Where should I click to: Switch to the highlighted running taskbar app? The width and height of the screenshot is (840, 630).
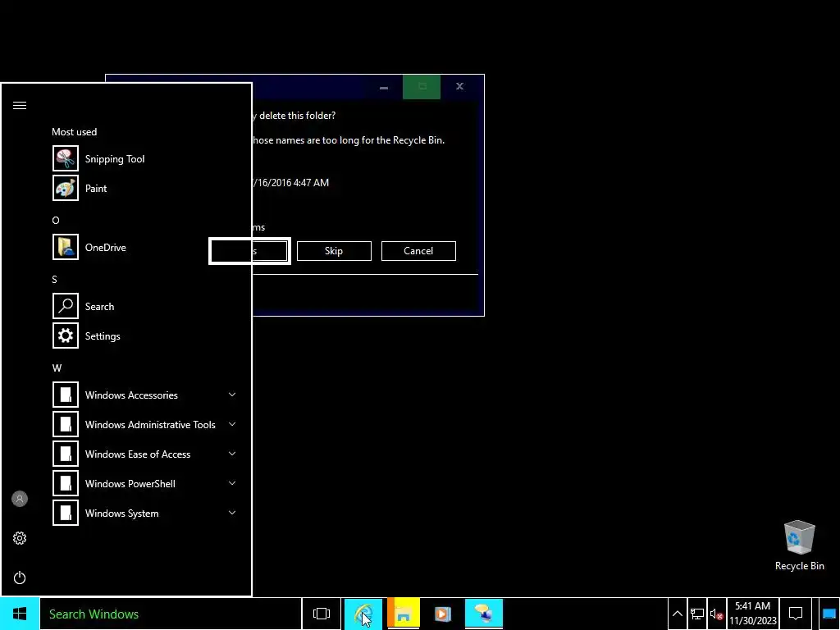click(484, 614)
